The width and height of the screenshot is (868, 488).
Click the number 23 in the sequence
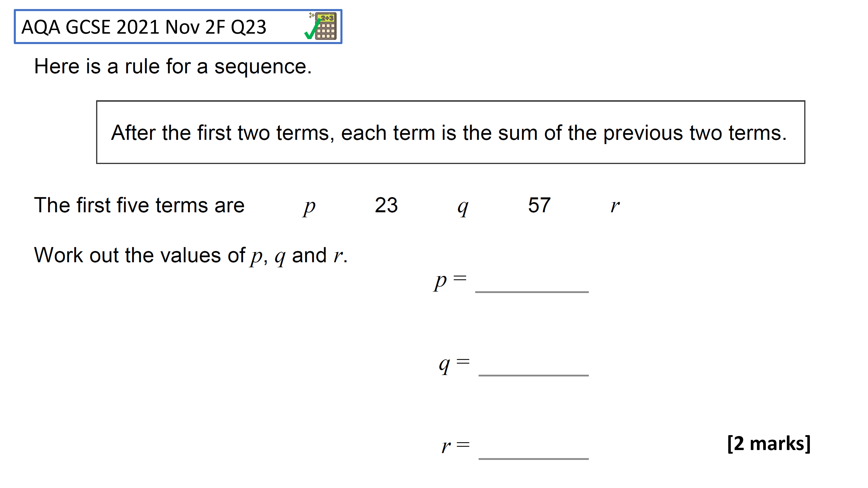tap(386, 205)
